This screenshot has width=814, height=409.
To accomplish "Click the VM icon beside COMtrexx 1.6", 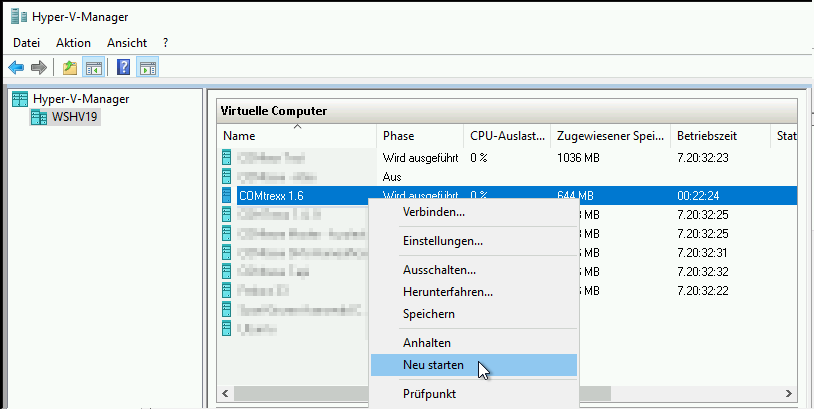I will pyautogui.click(x=226, y=196).
